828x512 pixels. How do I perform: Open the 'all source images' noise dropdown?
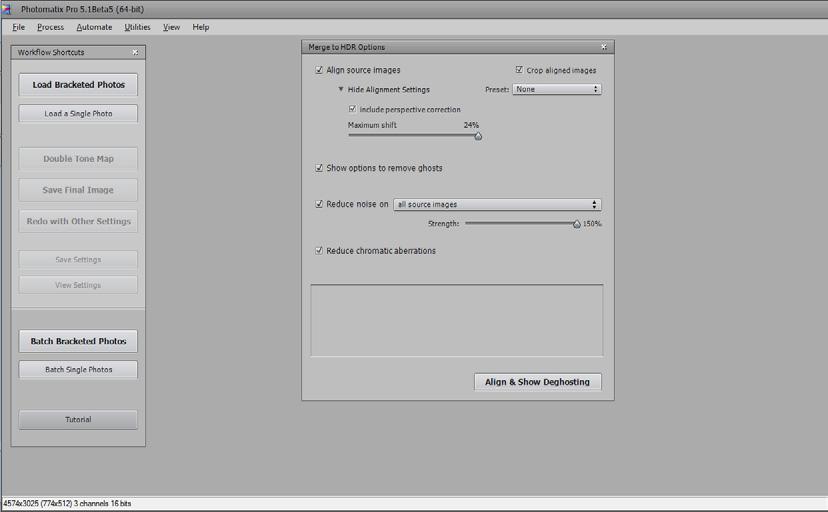click(x=497, y=204)
